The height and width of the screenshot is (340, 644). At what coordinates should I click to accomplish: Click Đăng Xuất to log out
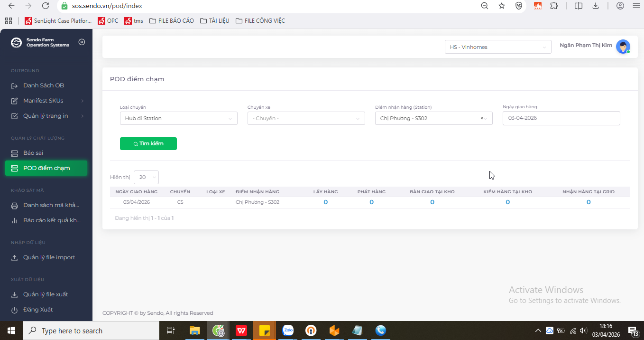pyautogui.click(x=38, y=310)
